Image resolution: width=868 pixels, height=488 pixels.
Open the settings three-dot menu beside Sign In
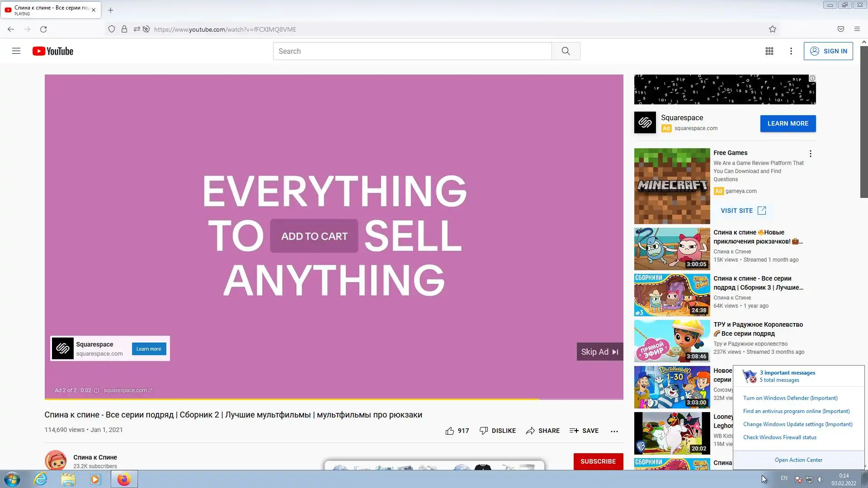pyautogui.click(x=791, y=51)
